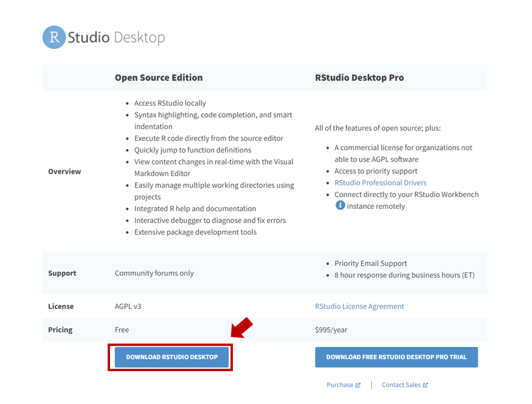This screenshot has width=532, height=404.
Task: Click the "Studio Desktop" heading text
Action: point(116,37)
